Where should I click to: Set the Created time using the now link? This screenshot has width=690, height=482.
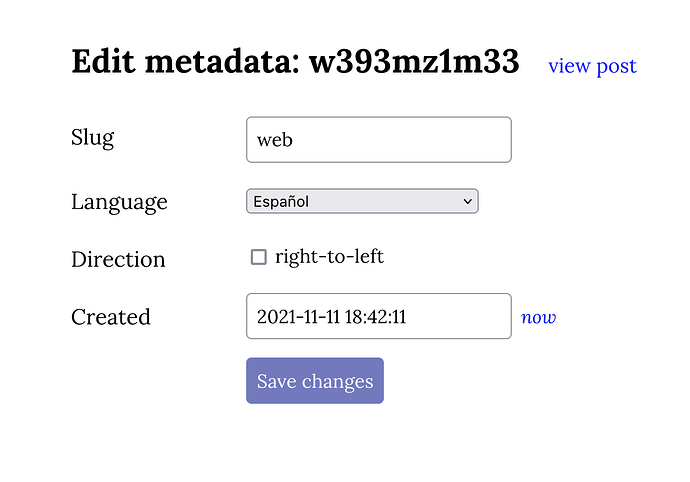point(538,317)
